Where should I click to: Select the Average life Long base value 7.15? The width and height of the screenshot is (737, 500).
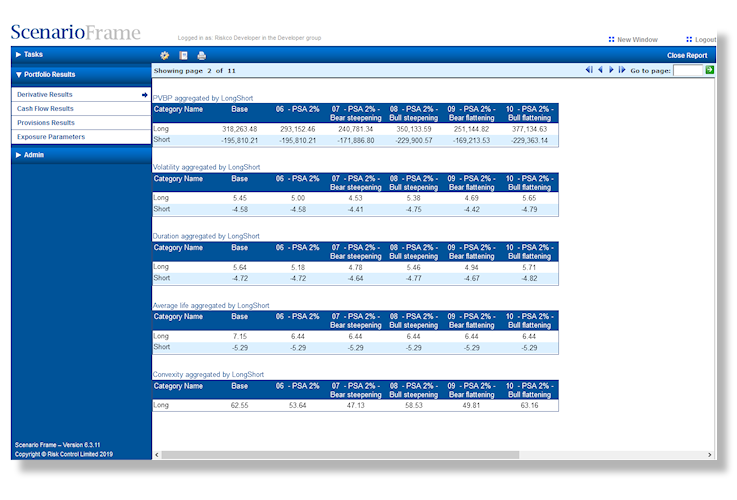240,336
